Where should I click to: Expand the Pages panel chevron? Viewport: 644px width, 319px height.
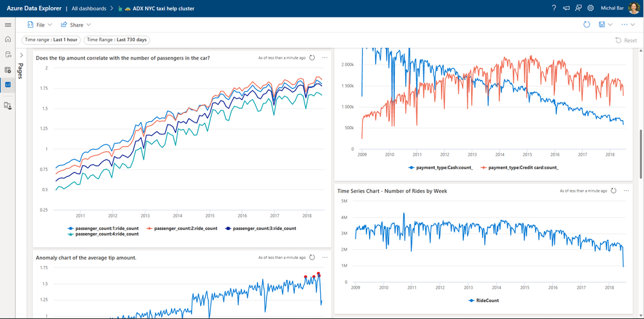point(21,55)
